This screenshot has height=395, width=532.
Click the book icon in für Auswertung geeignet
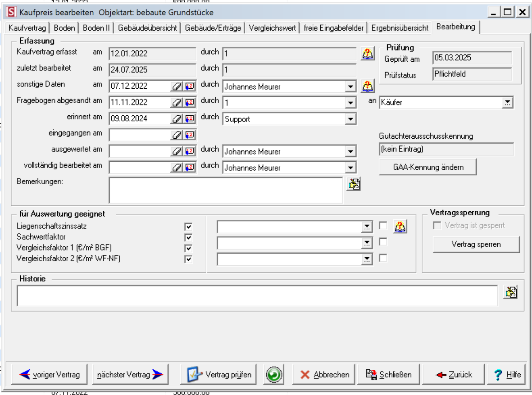point(400,227)
